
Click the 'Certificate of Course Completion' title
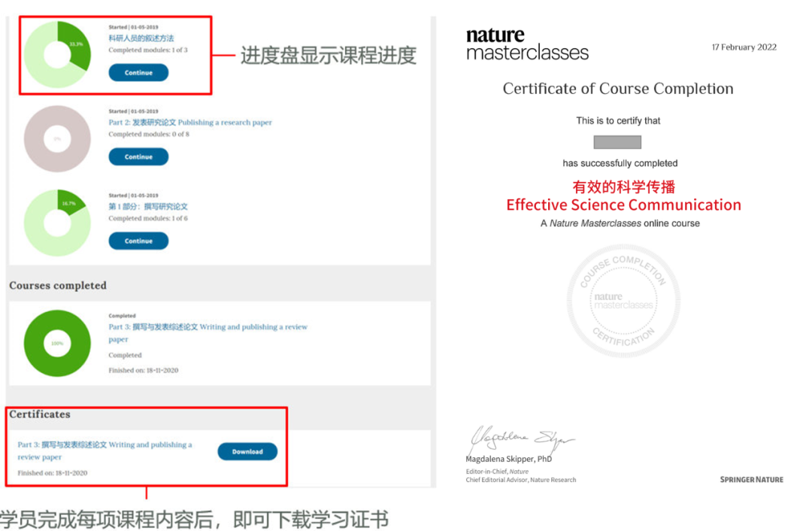(618, 89)
